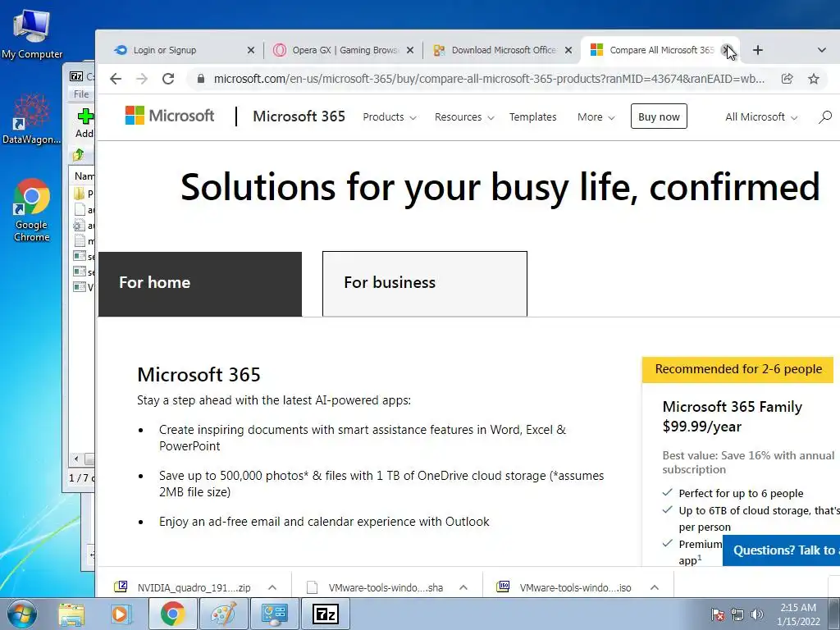
Task: Click the volume speaker tray icon
Action: pyautogui.click(x=757, y=614)
